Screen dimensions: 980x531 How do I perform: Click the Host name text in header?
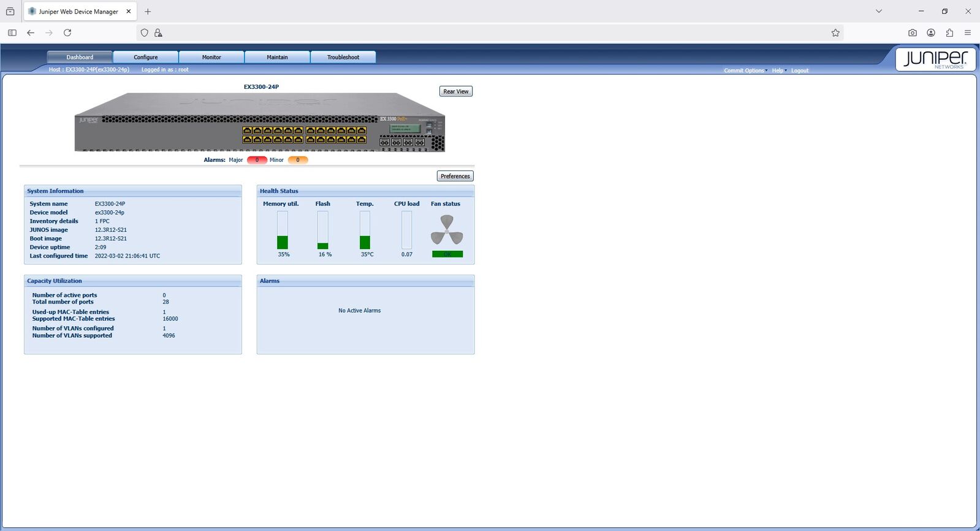[x=89, y=70]
